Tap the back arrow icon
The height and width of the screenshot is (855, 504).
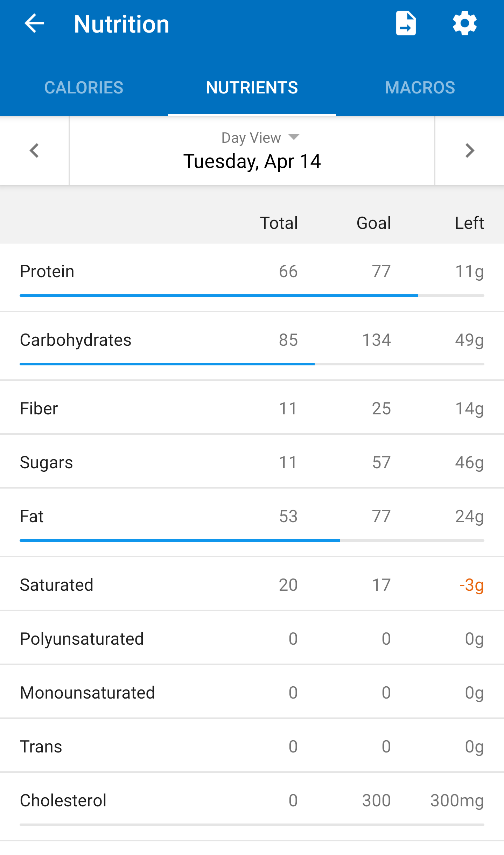click(34, 24)
